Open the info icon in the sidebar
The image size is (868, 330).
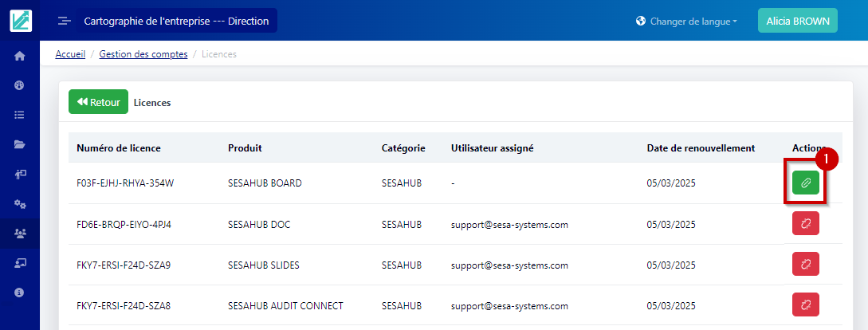(20, 292)
